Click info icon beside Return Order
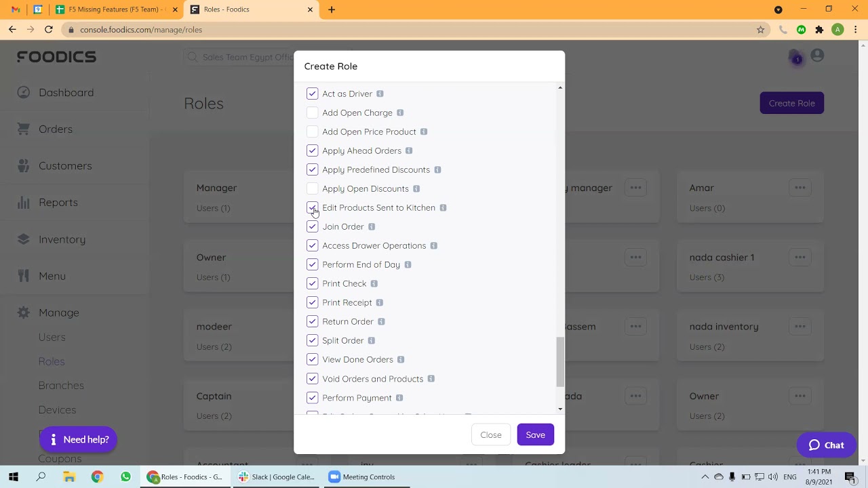 click(x=381, y=321)
